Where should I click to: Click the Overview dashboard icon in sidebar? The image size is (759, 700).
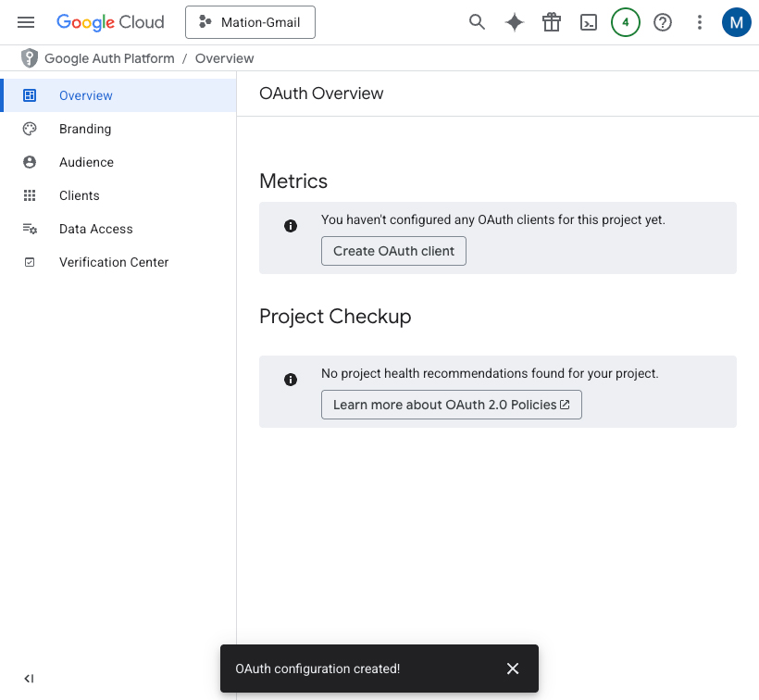coord(30,95)
